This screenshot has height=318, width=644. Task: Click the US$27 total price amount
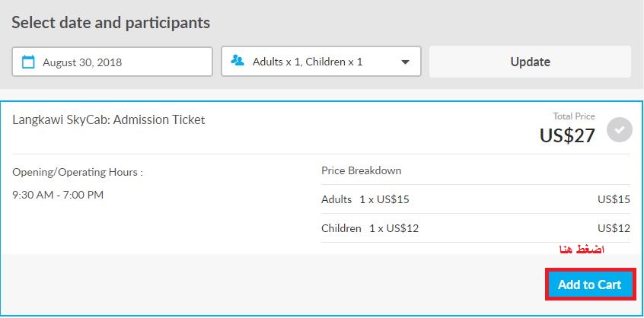[x=567, y=135]
